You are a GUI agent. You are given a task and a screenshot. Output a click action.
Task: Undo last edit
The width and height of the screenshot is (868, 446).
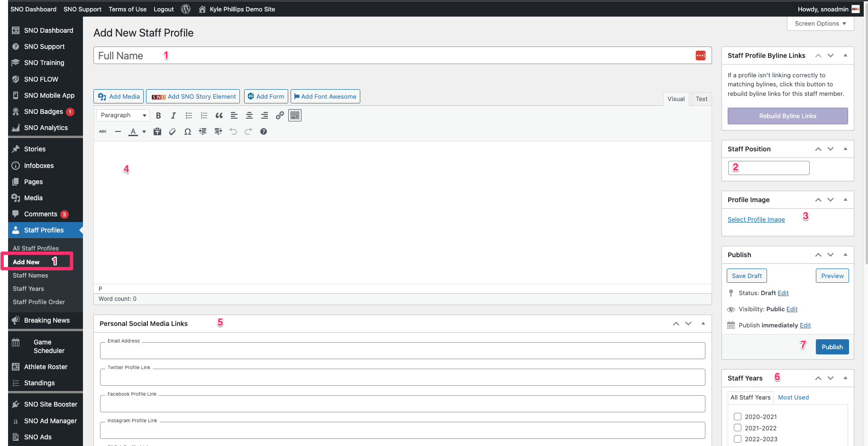[233, 131]
